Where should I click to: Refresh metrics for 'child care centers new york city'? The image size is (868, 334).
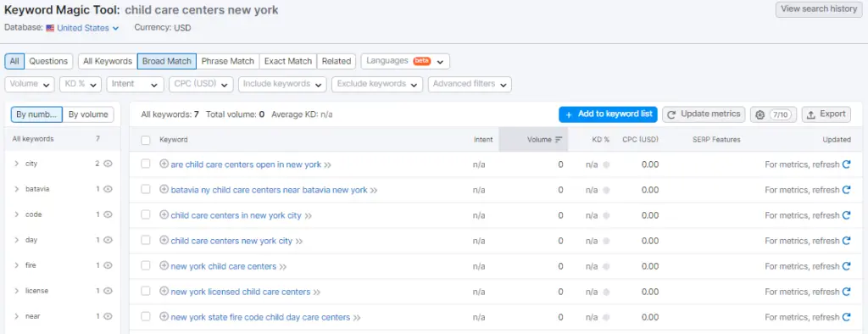coord(847,241)
